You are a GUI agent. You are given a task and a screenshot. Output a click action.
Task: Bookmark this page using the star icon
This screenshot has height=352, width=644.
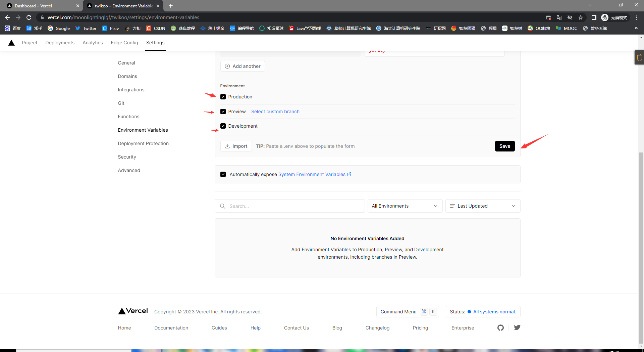581,17
